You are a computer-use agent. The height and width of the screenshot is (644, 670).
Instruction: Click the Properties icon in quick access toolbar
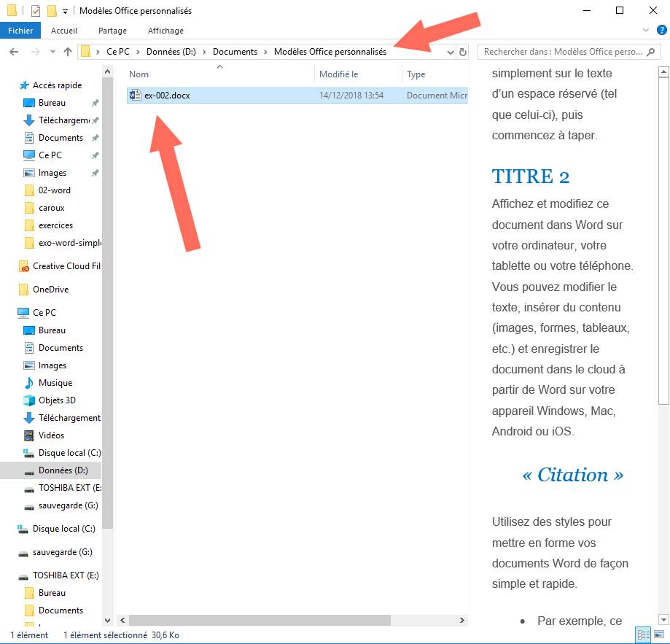click(x=36, y=11)
